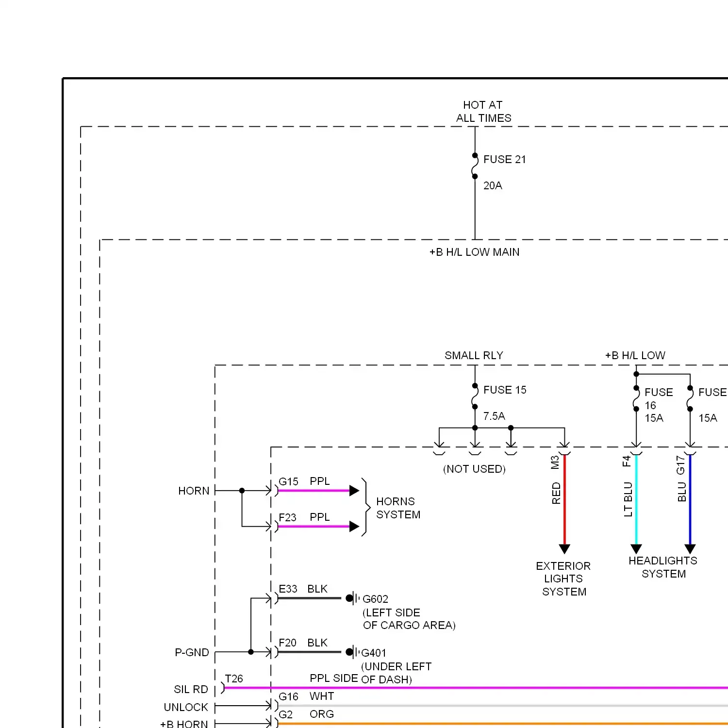Screen dimensions: 728x728
Task: Select 'HEADLIGHTS SYSTEM' text
Action: tap(663, 567)
